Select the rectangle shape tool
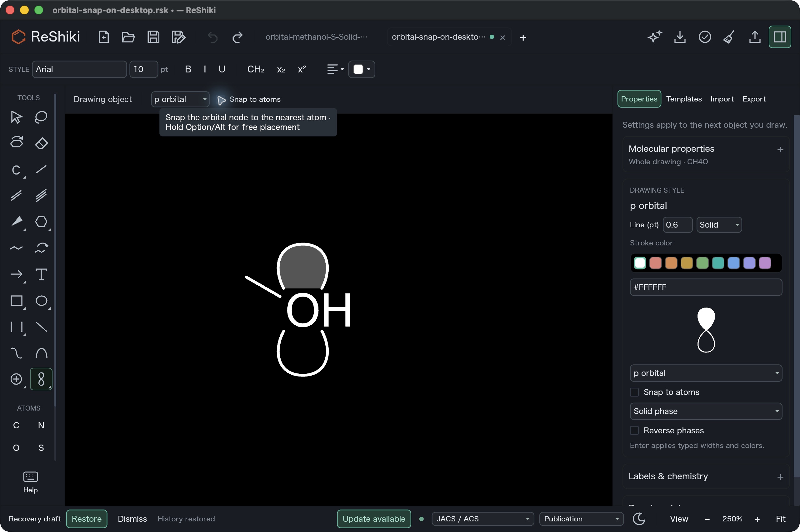This screenshot has height=532, width=800. tap(16, 301)
